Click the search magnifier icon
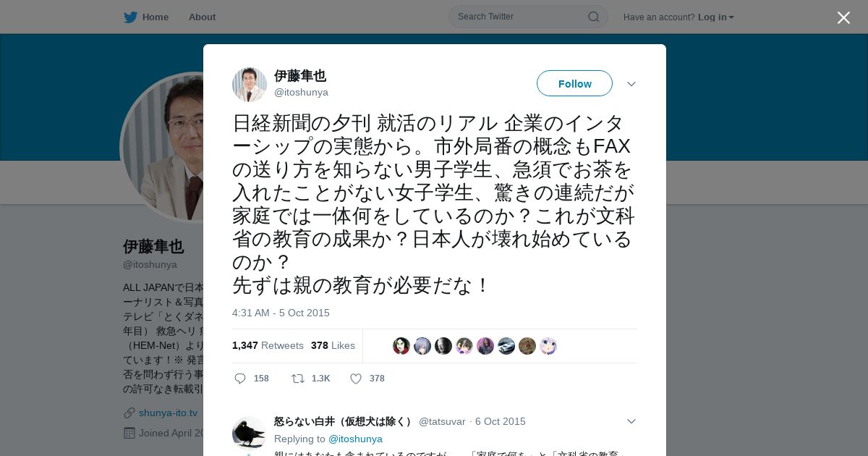Image resolution: width=868 pixels, height=456 pixels. click(593, 17)
